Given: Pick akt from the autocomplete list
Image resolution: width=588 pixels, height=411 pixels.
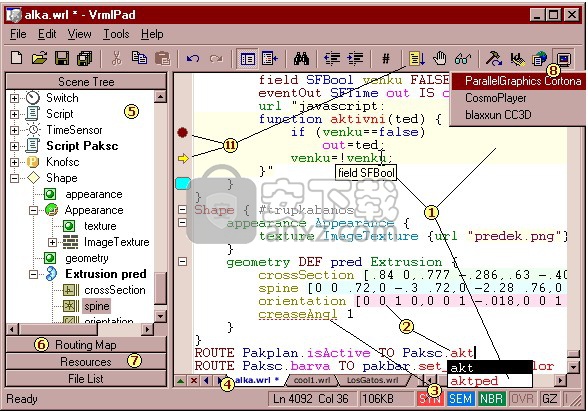Looking at the screenshot, I should point(489,368).
